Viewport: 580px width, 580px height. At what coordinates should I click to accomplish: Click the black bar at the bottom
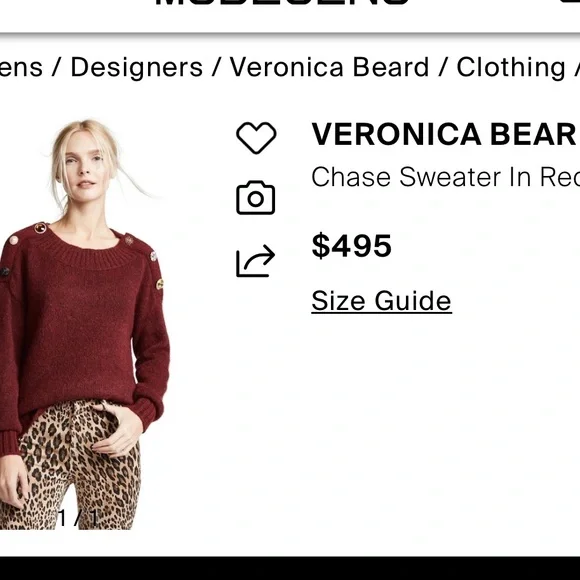coord(290,568)
